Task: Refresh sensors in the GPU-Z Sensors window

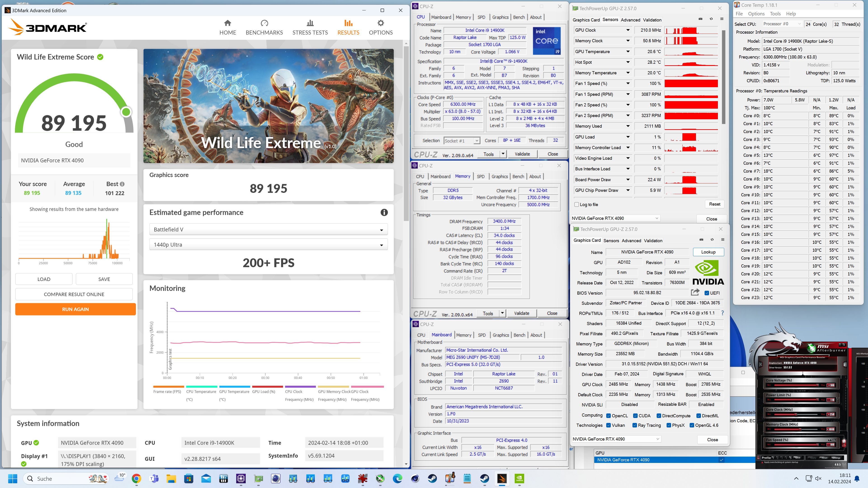Action: coord(711,19)
